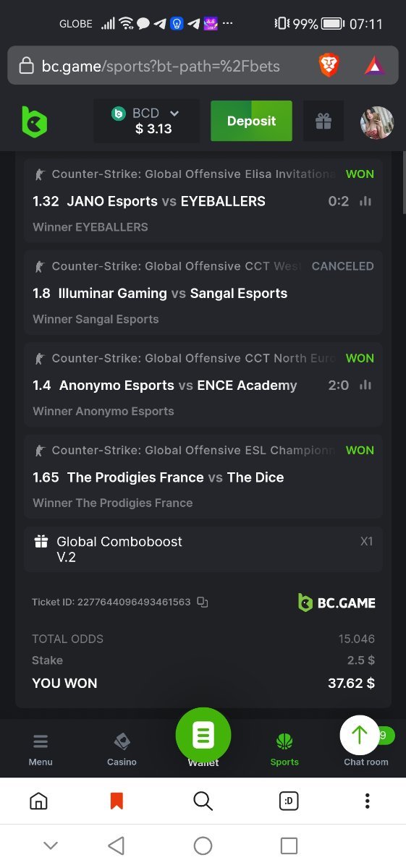View stats icon for Anonymo Esports match

[365, 385]
